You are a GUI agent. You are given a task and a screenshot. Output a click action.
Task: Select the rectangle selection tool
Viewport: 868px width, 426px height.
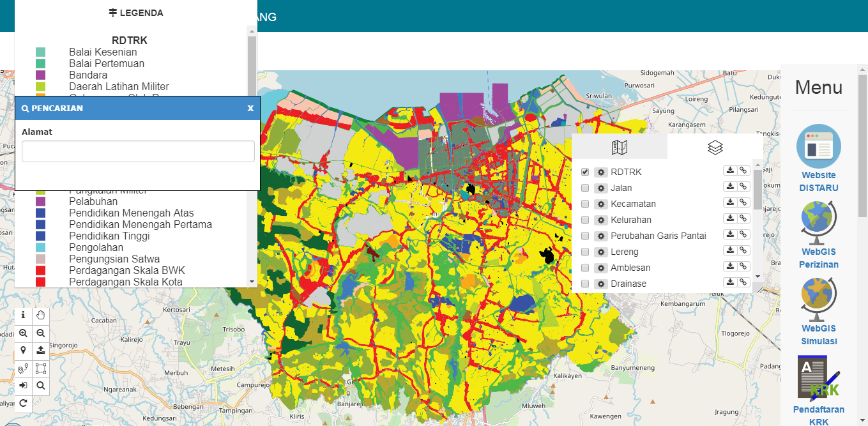(x=40, y=368)
